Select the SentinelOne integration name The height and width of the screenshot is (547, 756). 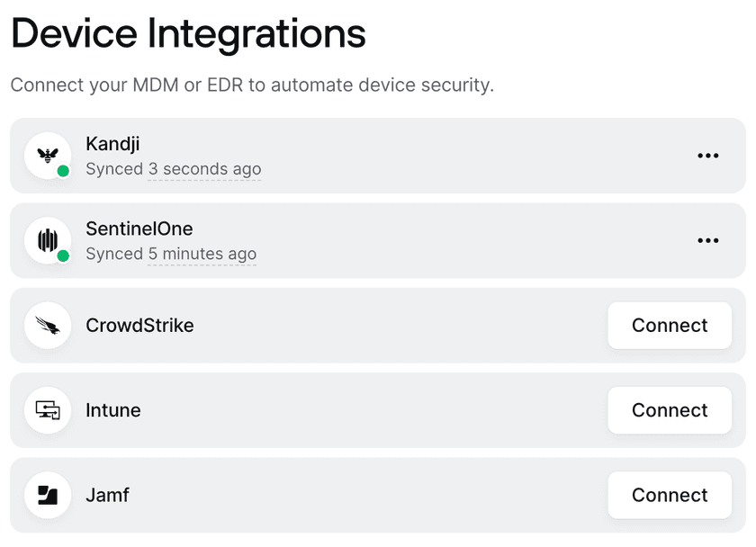pyautogui.click(x=139, y=229)
